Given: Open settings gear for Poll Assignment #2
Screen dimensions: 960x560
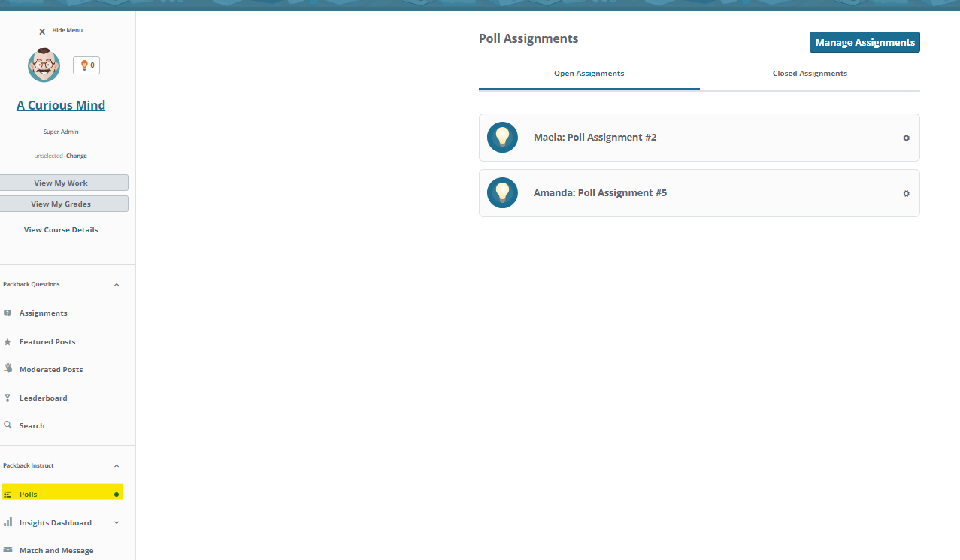Looking at the screenshot, I should click(906, 138).
